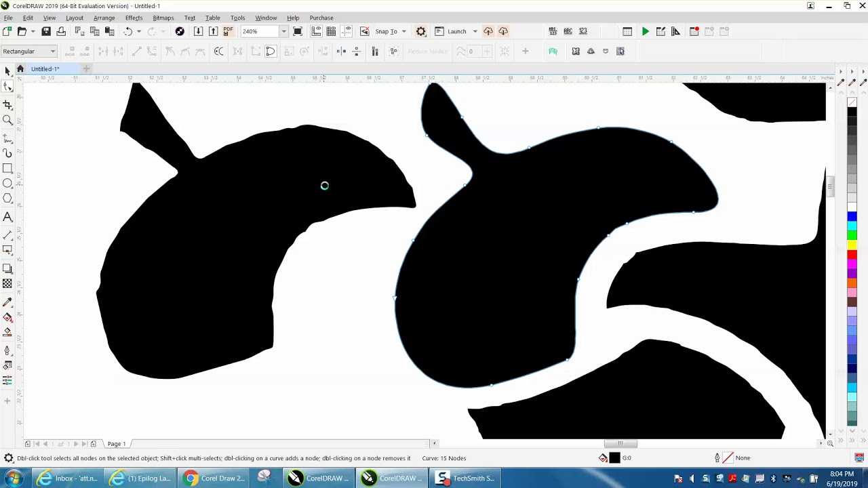Open the File menu

click(x=8, y=18)
